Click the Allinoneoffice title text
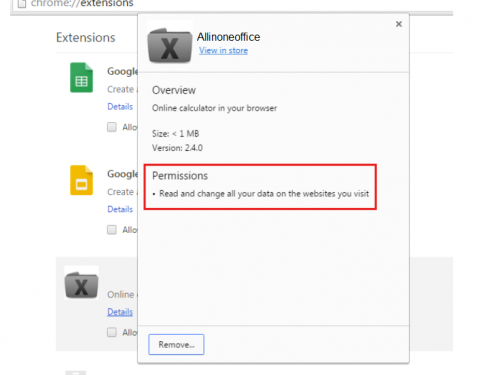The image size is (500, 375). [228, 37]
